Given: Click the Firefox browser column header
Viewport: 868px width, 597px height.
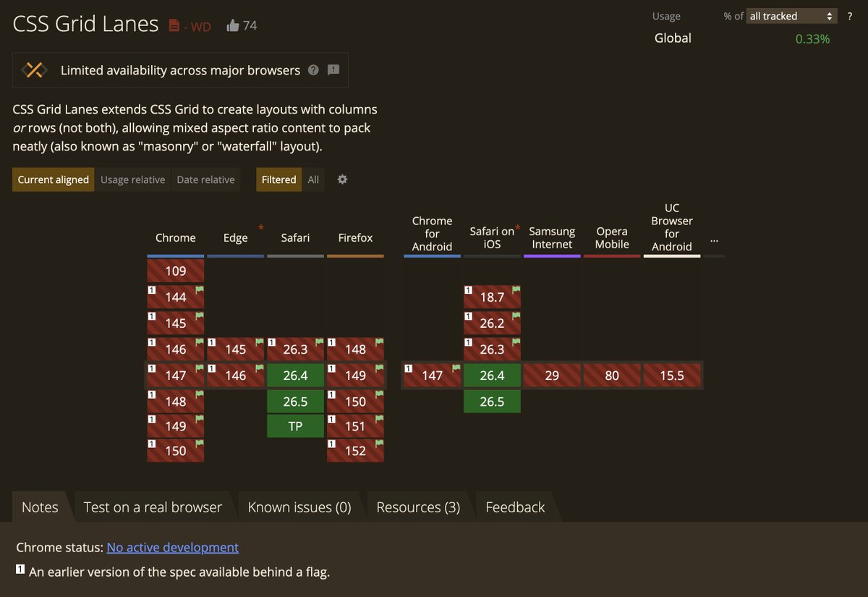Looking at the screenshot, I should 355,237.
